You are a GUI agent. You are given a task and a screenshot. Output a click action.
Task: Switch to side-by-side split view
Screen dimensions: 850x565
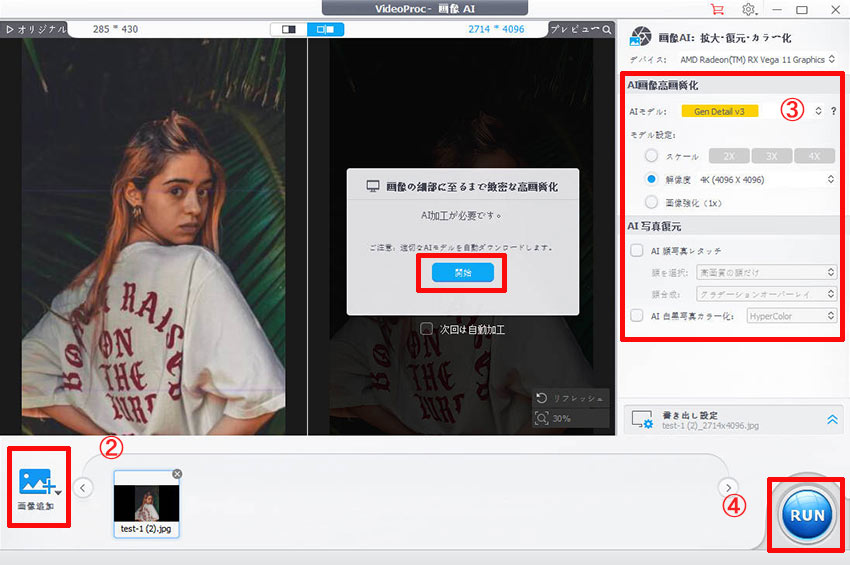pyautogui.click(x=325, y=29)
